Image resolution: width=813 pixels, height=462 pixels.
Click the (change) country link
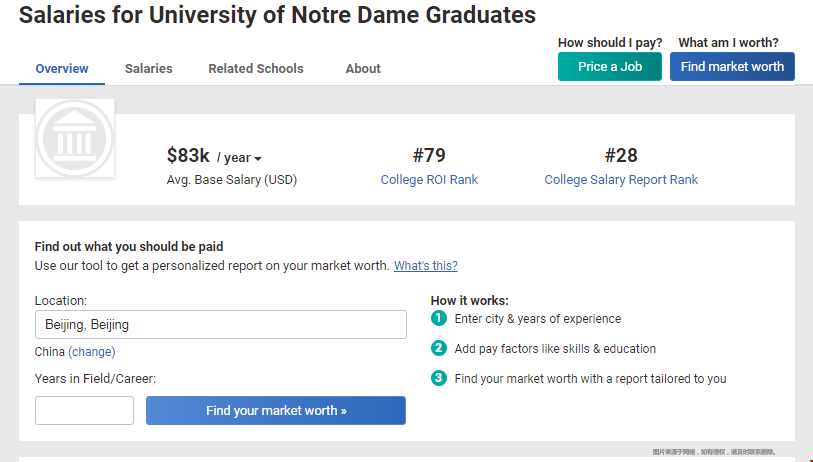click(x=92, y=352)
